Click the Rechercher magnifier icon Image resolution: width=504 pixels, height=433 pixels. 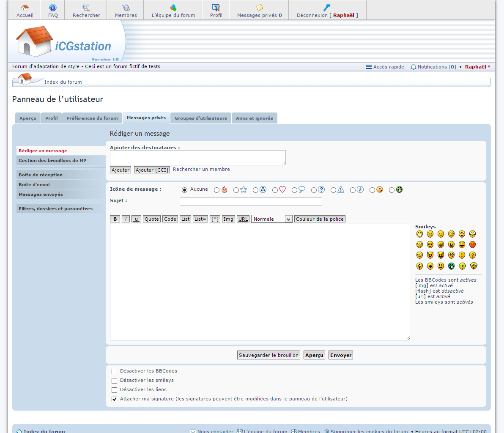pyautogui.click(x=86, y=8)
